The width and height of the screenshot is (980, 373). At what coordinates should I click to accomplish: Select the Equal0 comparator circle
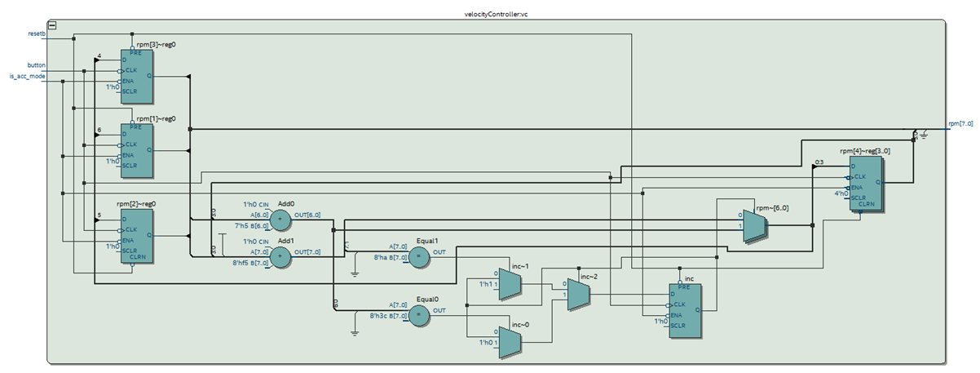click(418, 315)
